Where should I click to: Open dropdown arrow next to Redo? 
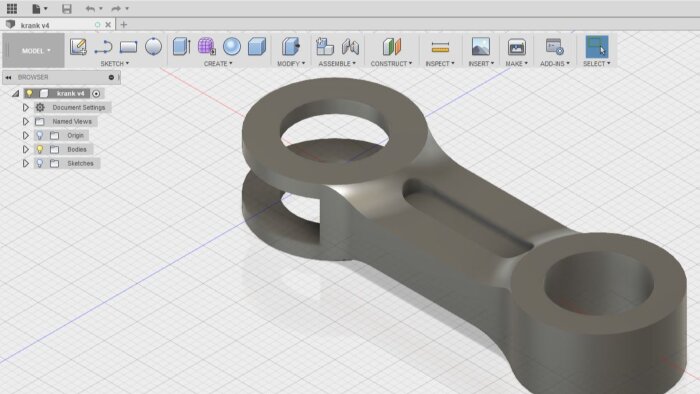(127, 9)
